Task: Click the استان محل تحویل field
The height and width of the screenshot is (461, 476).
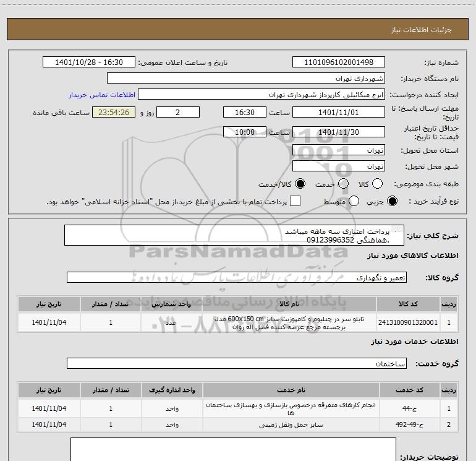Action: [x=339, y=150]
